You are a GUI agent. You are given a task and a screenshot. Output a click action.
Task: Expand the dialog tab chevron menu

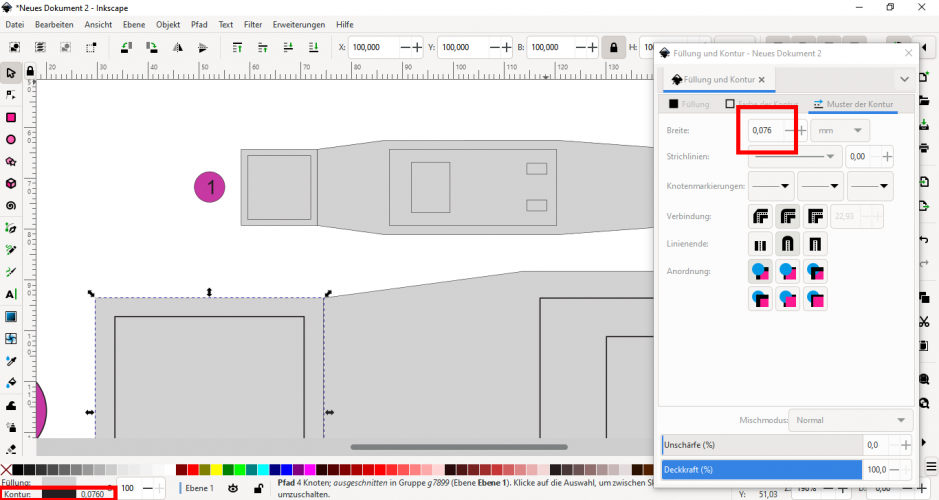coord(904,80)
